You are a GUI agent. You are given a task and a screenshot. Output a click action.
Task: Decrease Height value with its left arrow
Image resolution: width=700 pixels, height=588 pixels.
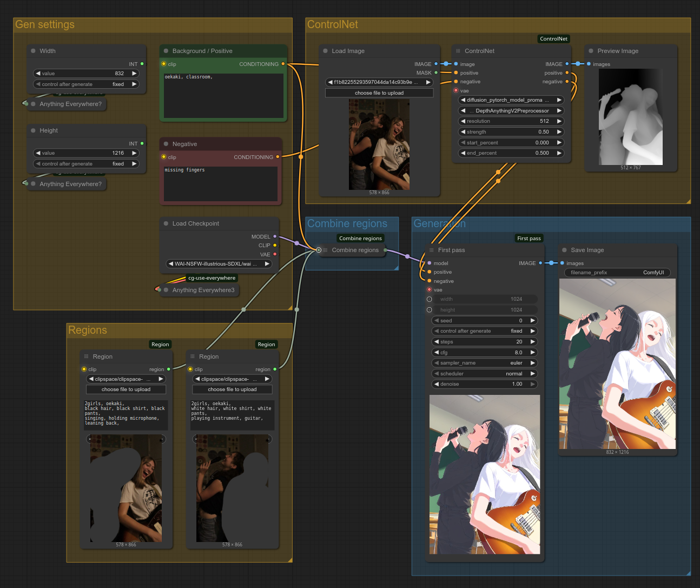[x=38, y=153]
